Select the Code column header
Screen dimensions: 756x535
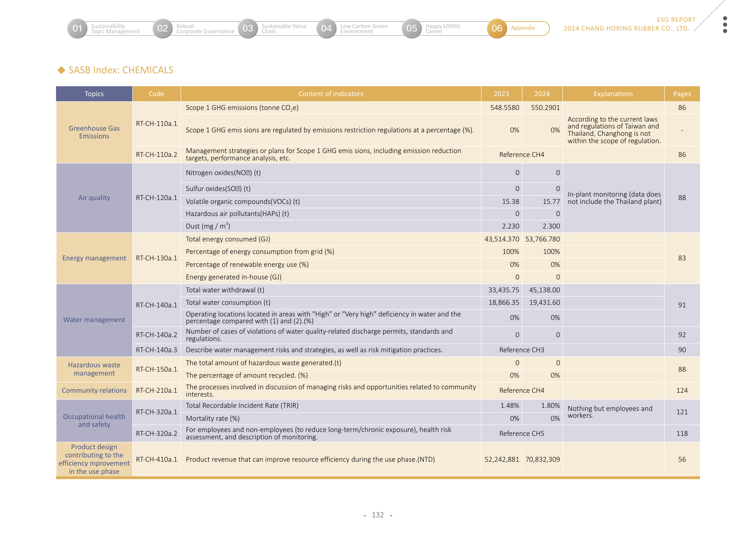(x=156, y=94)
